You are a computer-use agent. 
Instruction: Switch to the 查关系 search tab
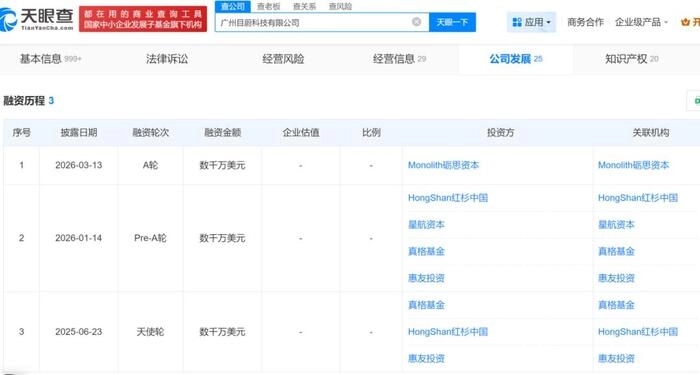[304, 6]
